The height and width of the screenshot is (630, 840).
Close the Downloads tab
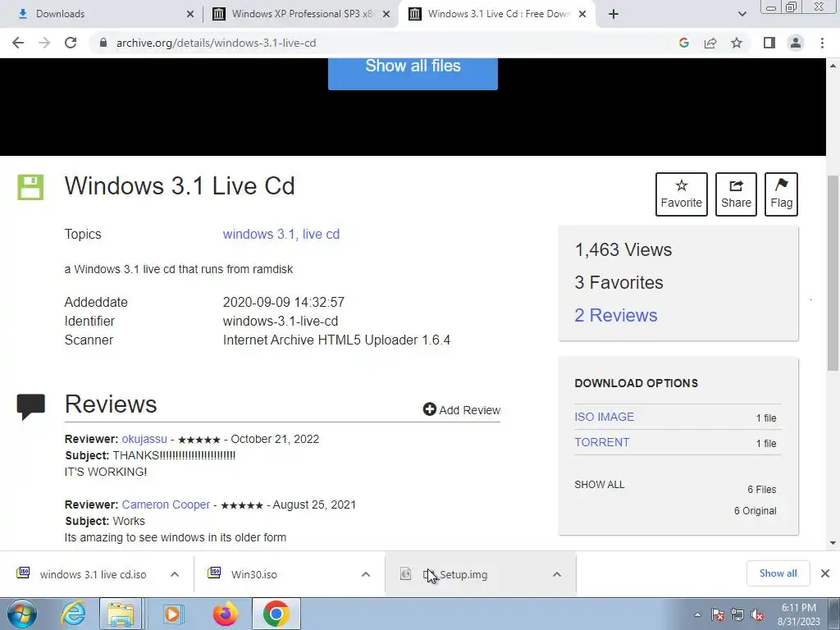pyautogui.click(x=190, y=14)
